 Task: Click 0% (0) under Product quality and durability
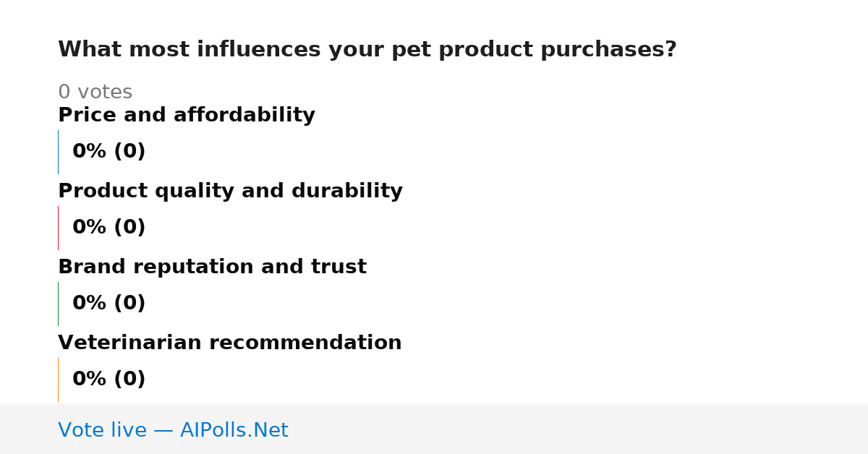point(109,228)
